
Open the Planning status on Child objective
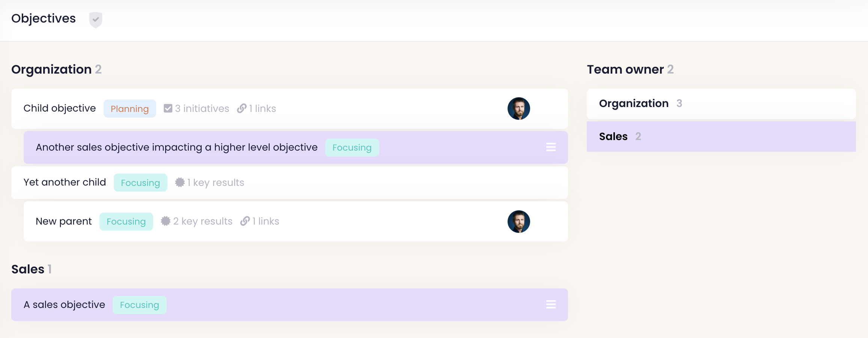[x=130, y=109]
